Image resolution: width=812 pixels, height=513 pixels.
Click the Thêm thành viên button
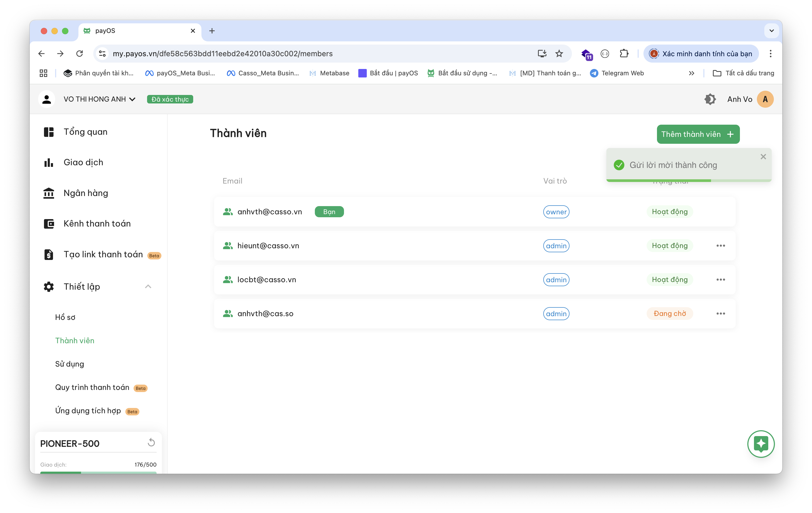click(698, 134)
